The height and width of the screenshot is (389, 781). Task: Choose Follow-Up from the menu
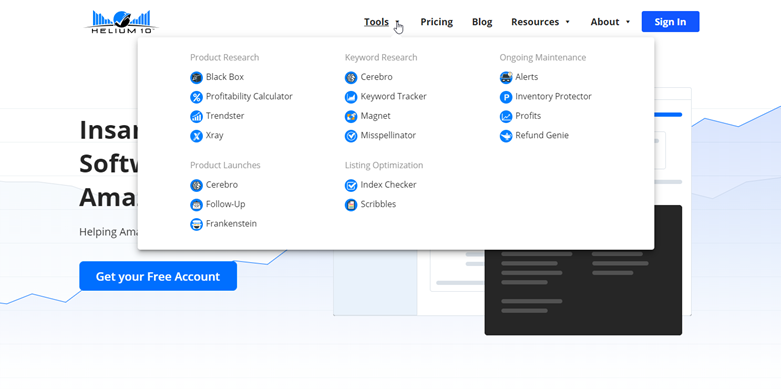226,204
